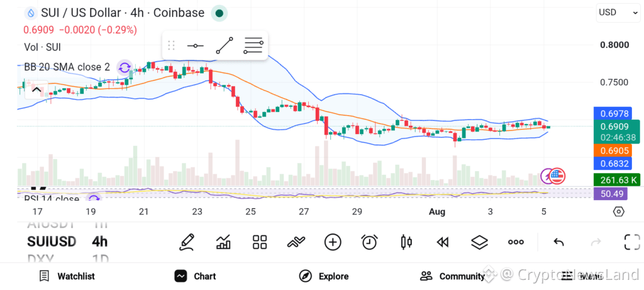Click the RSI 14 close indicator label
Viewport: 644px width, 290px height.
52,198
